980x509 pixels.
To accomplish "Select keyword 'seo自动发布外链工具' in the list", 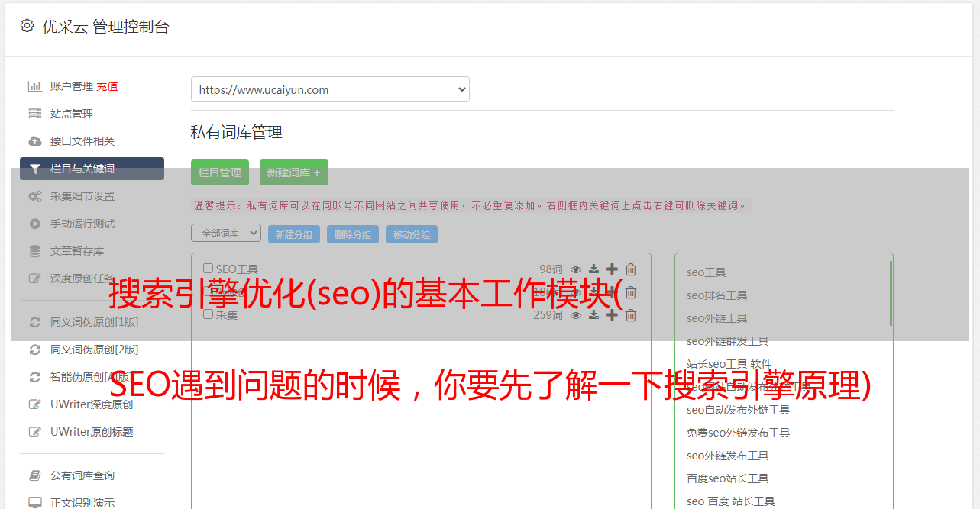I will [x=739, y=410].
